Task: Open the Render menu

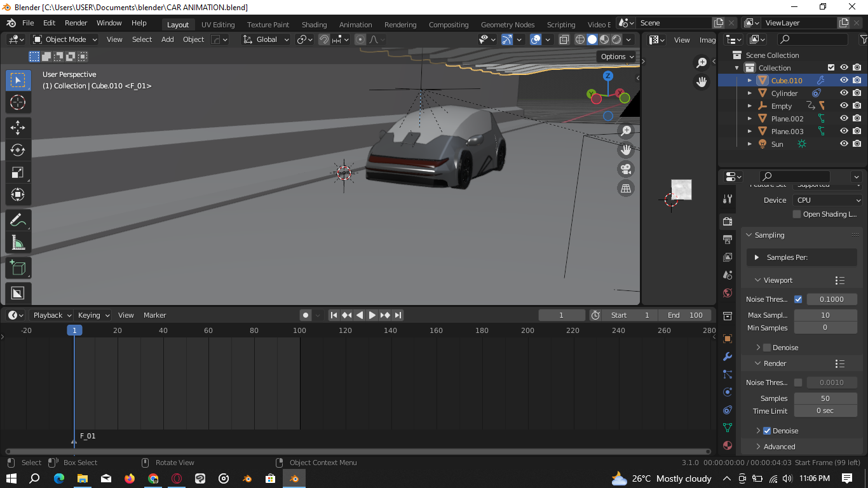Action: [x=76, y=23]
